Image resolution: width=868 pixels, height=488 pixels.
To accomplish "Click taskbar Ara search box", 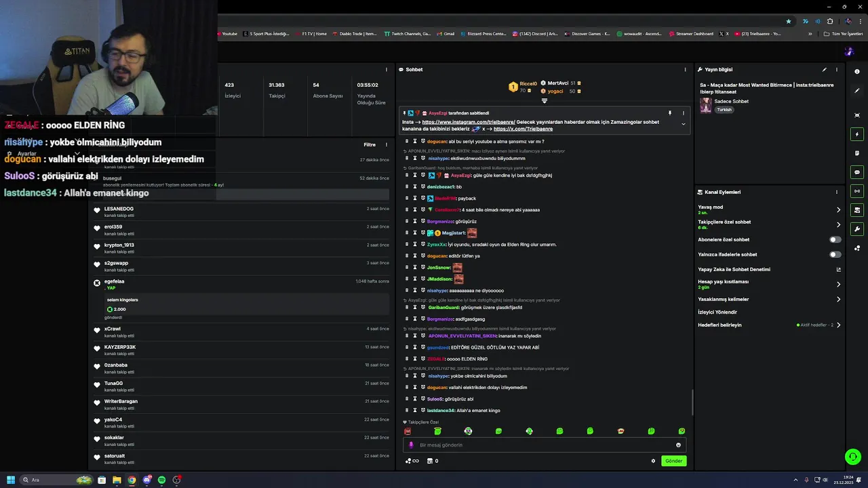I will 57,480.
